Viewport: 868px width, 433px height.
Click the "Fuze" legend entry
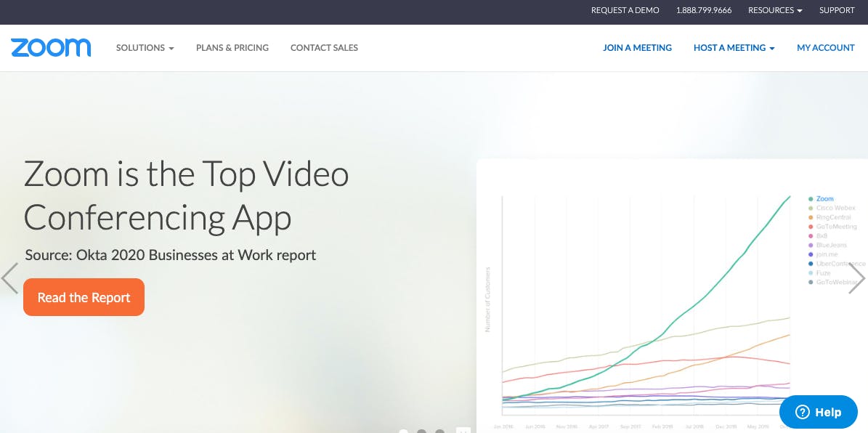819,273
